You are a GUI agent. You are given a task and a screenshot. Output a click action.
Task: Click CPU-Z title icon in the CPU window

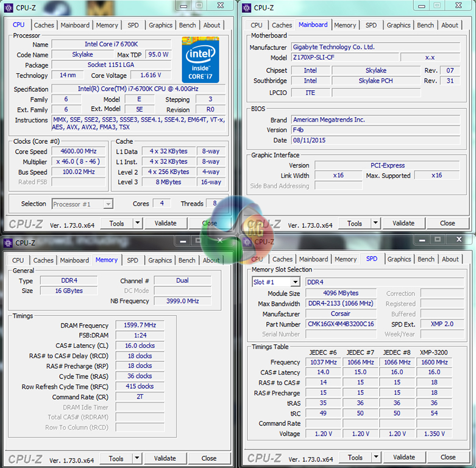click(x=9, y=8)
